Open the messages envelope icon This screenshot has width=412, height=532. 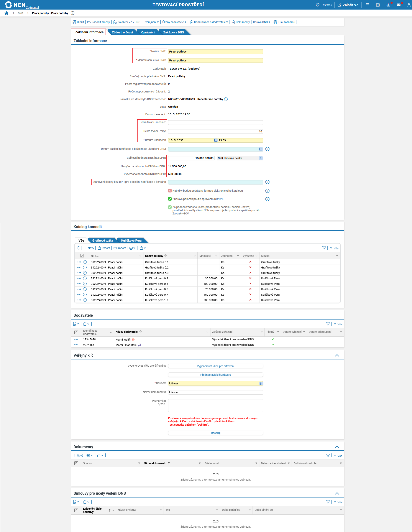click(x=399, y=5)
